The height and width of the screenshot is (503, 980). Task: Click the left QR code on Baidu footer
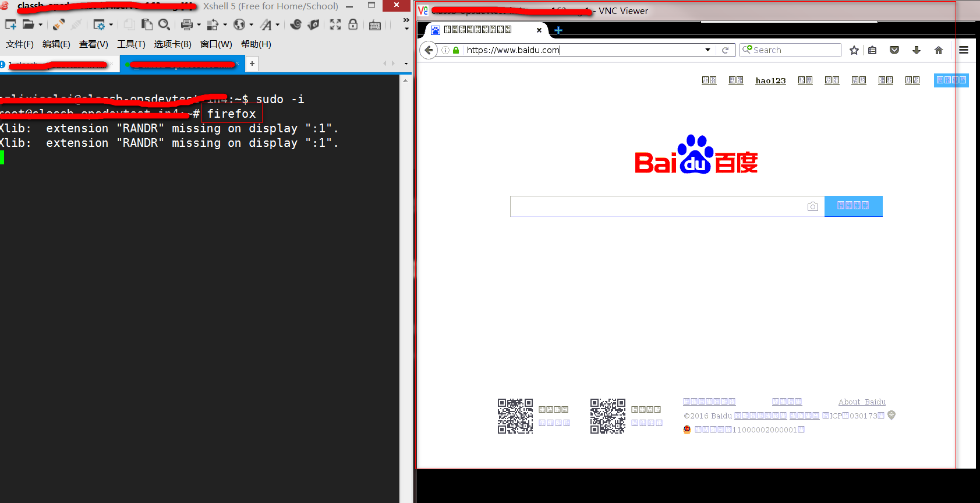(x=515, y=416)
